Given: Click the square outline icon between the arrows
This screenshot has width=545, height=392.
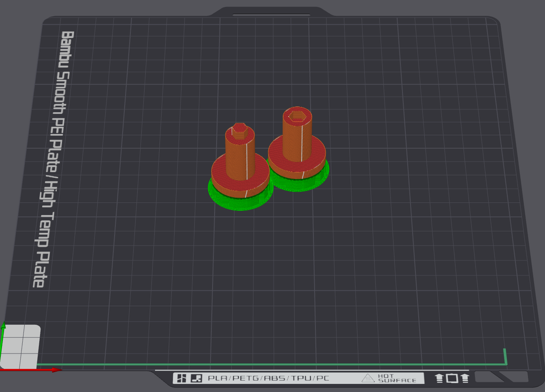Looking at the screenshot, I should coord(452,378).
